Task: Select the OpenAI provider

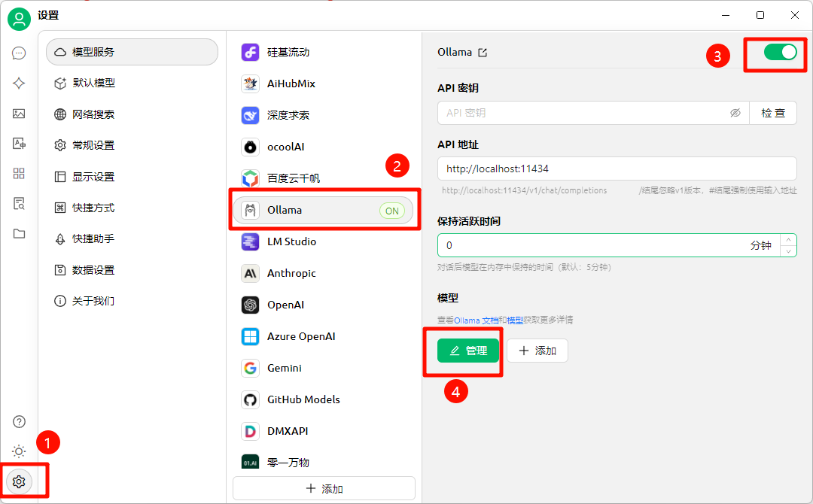Action: pyautogui.click(x=323, y=305)
